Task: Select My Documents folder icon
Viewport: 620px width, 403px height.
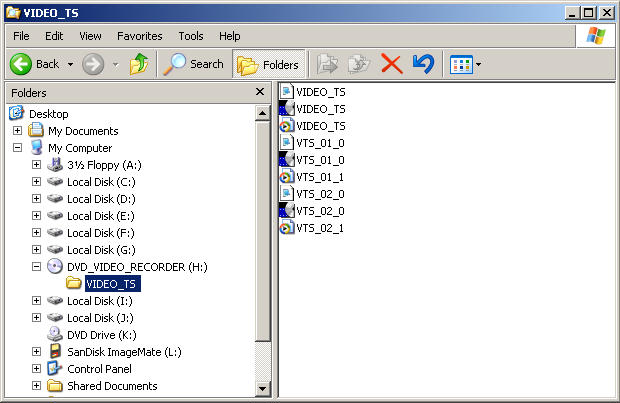Action: coord(36,130)
